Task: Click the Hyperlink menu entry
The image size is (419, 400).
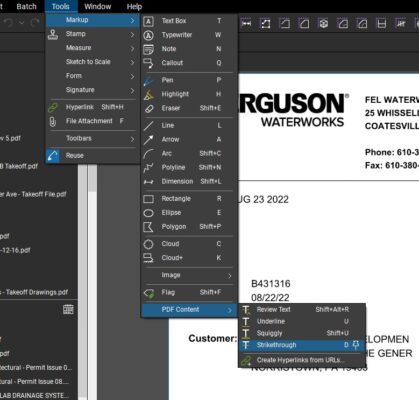Action: coord(92,107)
